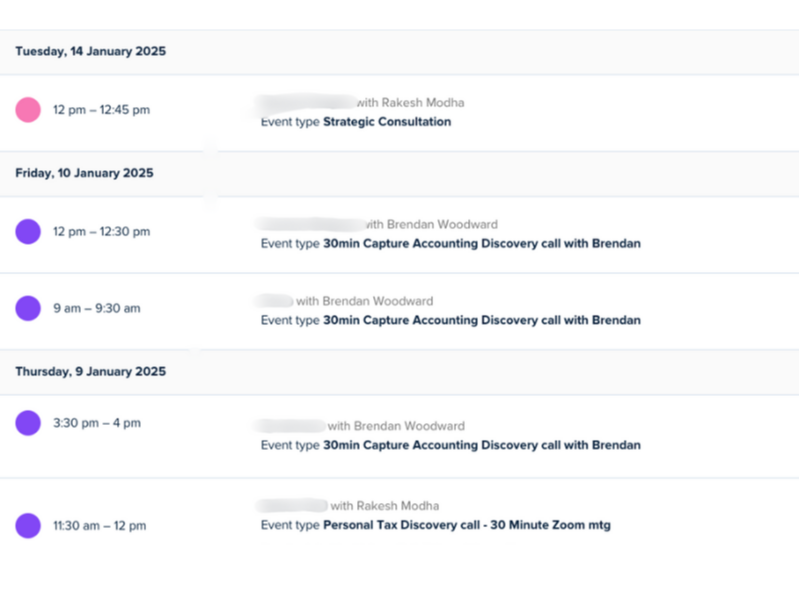This screenshot has width=799, height=605.
Task: Click the Personal Tax Discovery call event type
Action: (466, 525)
